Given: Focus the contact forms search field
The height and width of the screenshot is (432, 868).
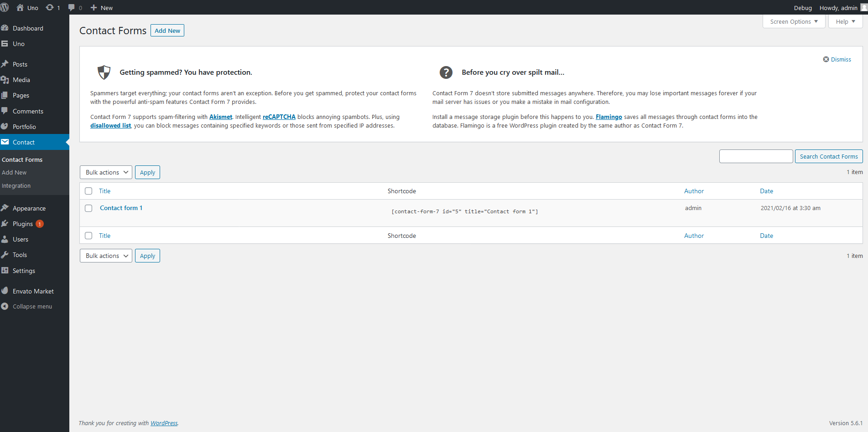Looking at the screenshot, I should point(756,156).
